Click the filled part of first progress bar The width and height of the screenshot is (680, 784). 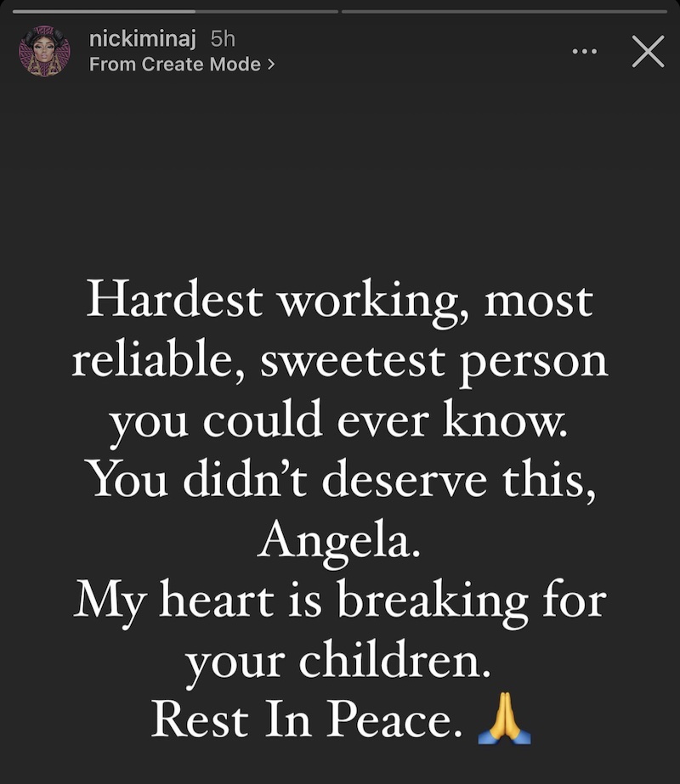pos(104,12)
